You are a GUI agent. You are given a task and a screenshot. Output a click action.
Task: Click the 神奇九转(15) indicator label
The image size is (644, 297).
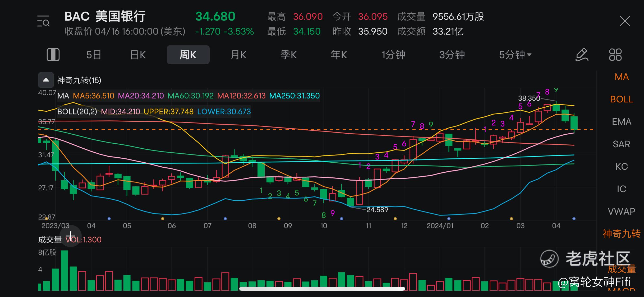click(79, 80)
